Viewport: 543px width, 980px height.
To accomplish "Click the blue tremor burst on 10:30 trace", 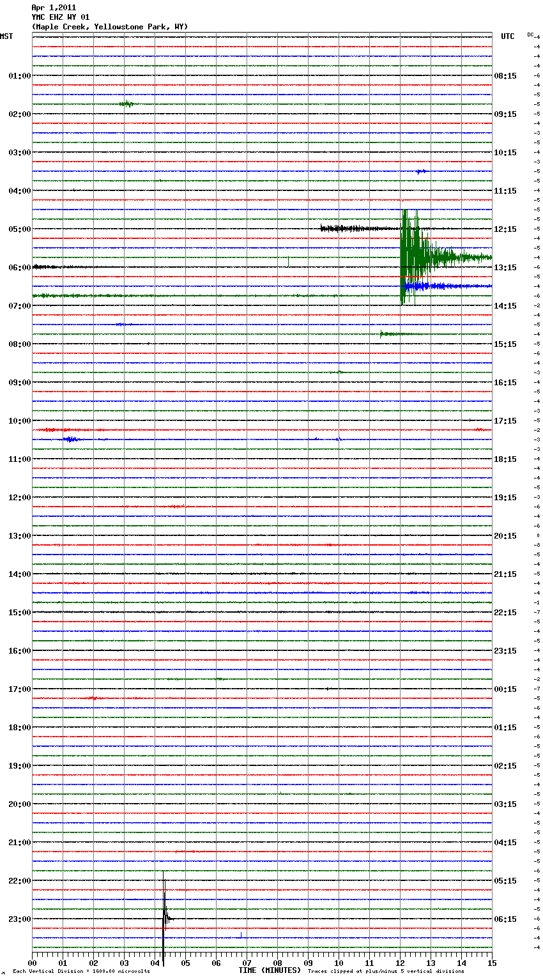I will [x=71, y=439].
